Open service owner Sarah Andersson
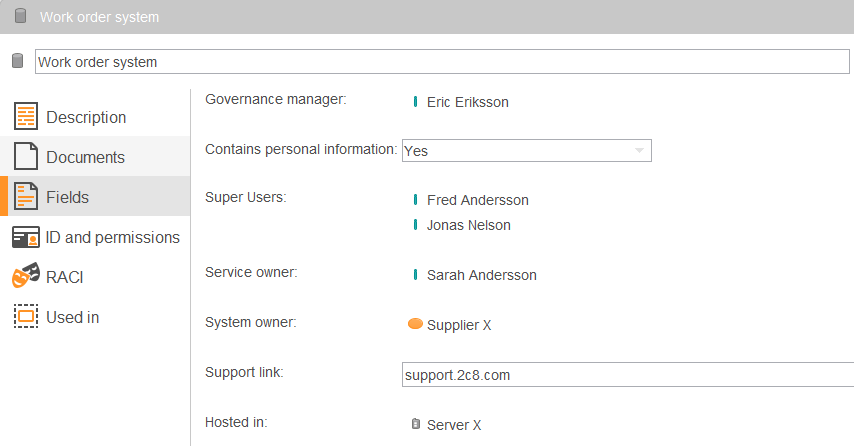Viewport: 854px width, 446px height. 481,275
